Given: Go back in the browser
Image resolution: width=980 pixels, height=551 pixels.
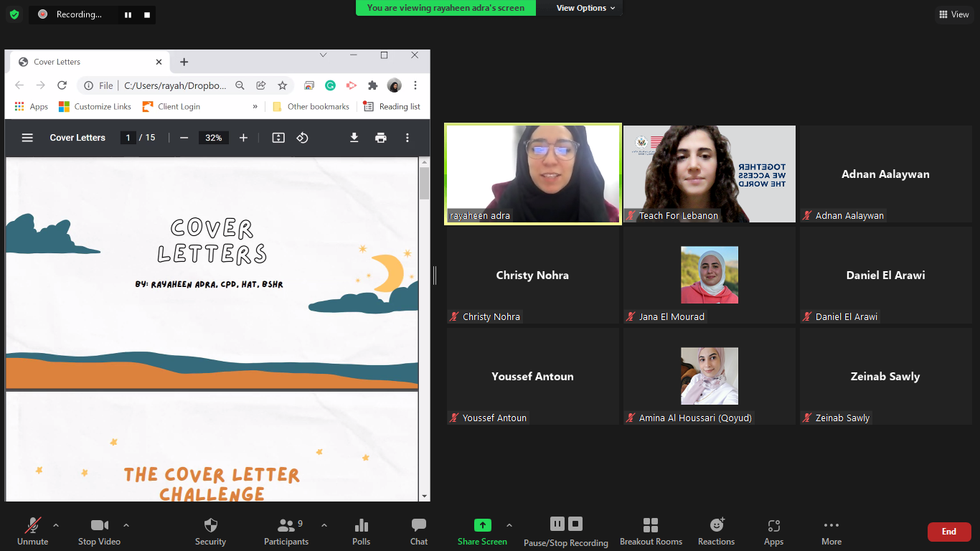Looking at the screenshot, I should click(19, 85).
